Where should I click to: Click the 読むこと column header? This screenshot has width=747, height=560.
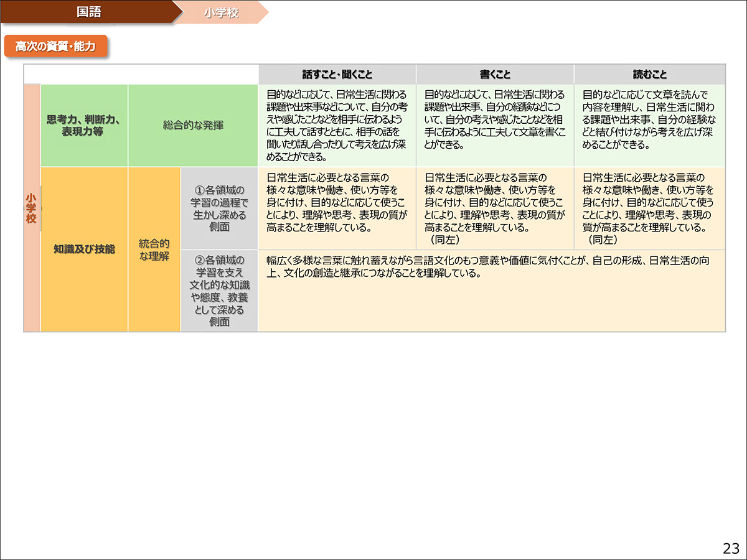(x=649, y=74)
